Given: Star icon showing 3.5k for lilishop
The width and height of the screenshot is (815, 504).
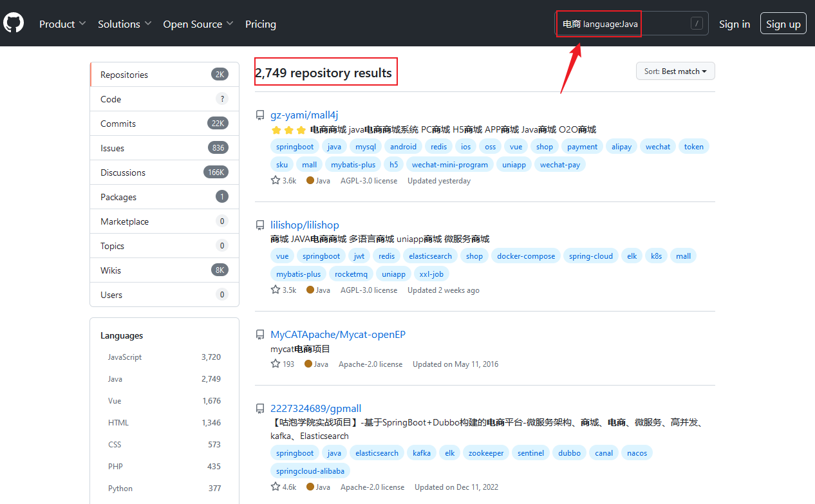Looking at the screenshot, I should click(x=276, y=290).
